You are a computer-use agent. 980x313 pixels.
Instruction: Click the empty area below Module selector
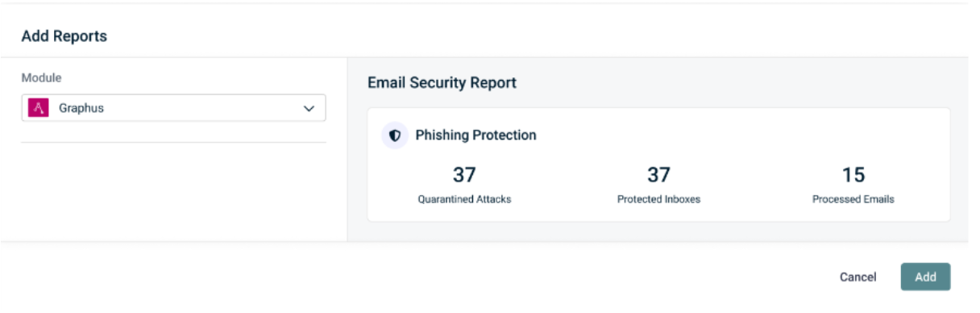(x=173, y=192)
